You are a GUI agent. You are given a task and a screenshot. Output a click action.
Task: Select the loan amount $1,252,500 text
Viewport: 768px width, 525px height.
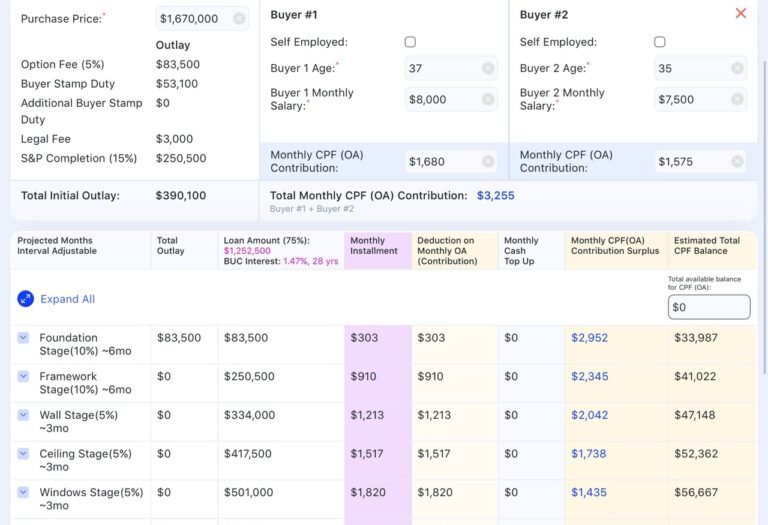click(x=247, y=251)
